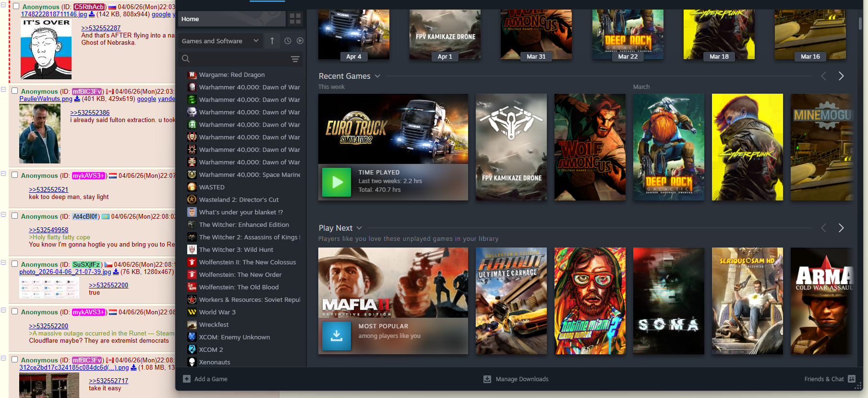Viewport: 868px width, 398px height.
Task: Click download icon next to 312ce2bd17c png file
Action: (133, 367)
